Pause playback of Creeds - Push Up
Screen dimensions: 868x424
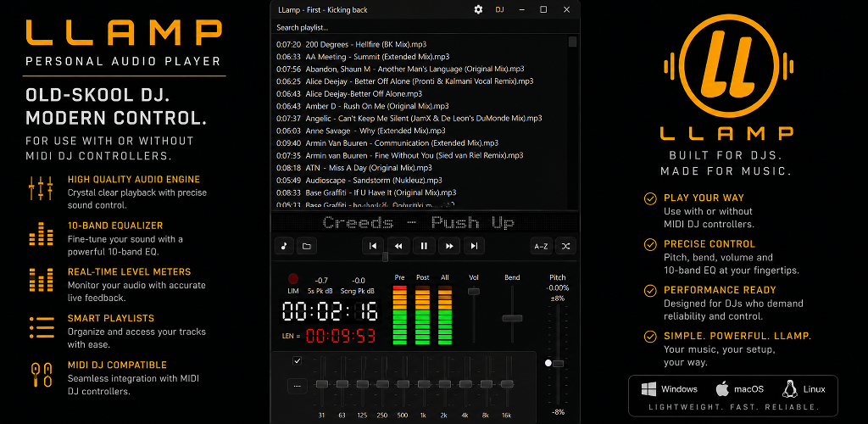click(x=424, y=246)
